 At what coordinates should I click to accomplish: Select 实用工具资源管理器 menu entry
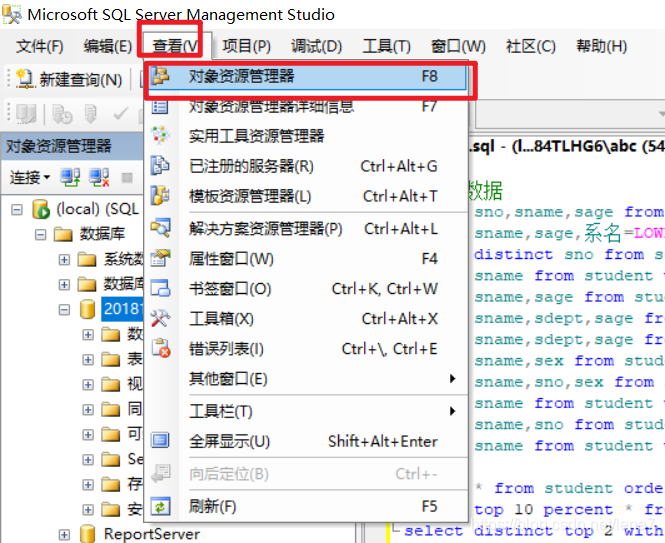click(x=307, y=136)
